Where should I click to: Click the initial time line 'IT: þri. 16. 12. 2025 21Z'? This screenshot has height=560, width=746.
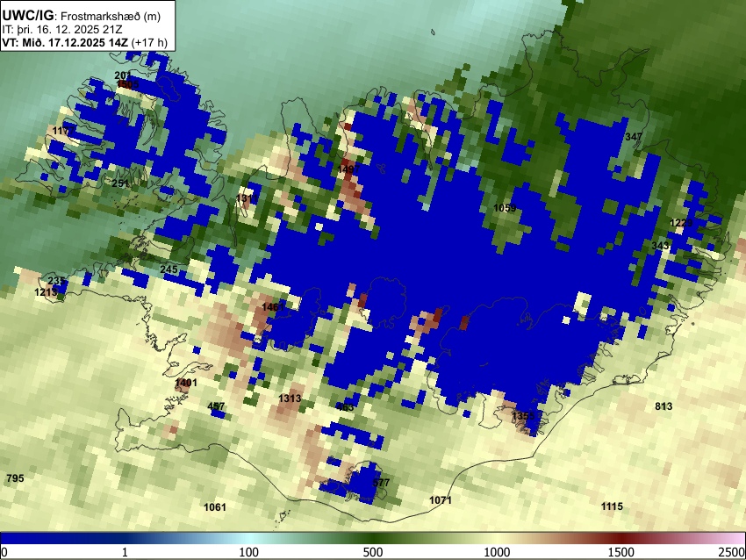[x=61, y=30]
